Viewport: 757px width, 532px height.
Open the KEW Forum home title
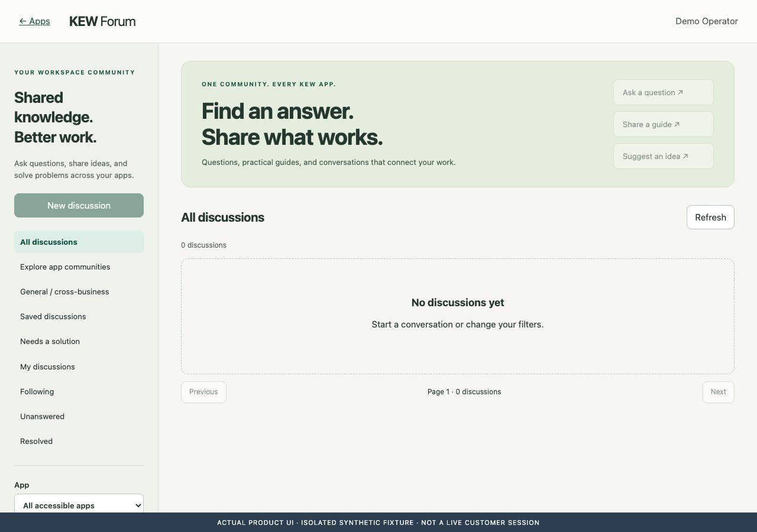[102, 21]
